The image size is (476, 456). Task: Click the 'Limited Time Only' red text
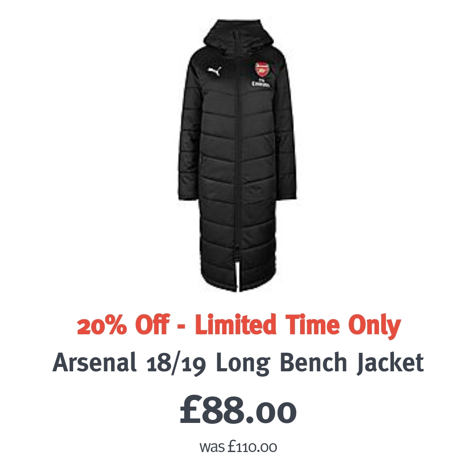[298, 325]
